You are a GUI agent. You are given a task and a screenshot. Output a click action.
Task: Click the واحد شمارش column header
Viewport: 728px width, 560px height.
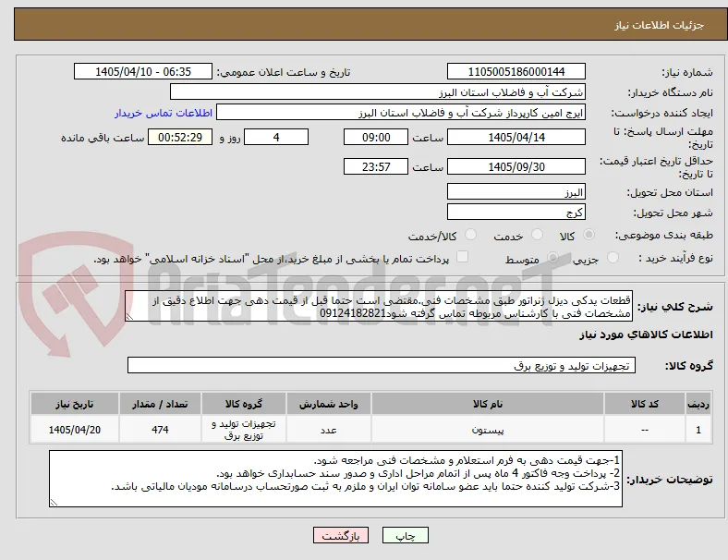(x=328, y=404)
